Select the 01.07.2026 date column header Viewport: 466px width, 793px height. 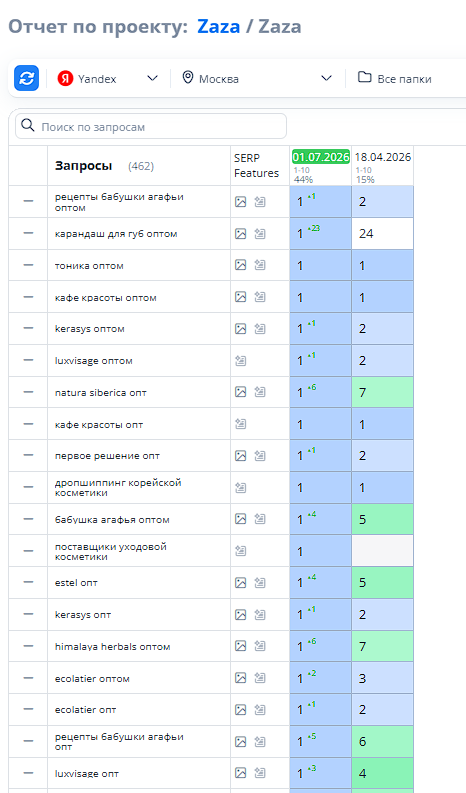click(x=321, y=157)
